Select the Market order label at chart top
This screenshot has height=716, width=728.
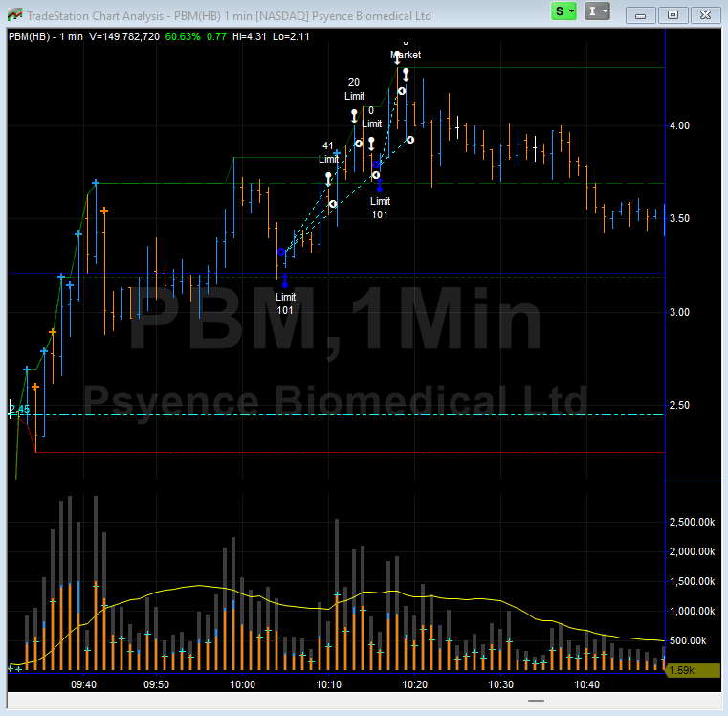click(x=406, y=55)
